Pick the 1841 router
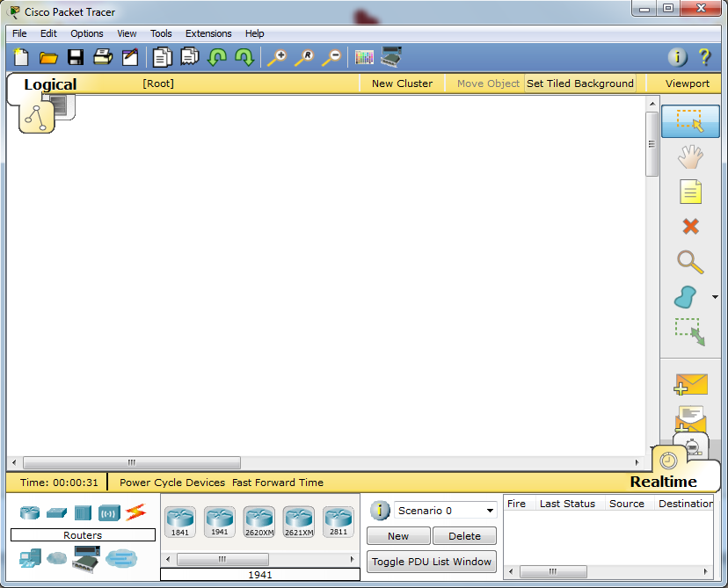This screenshot has width=728, height=588. (x=179, y=522)
